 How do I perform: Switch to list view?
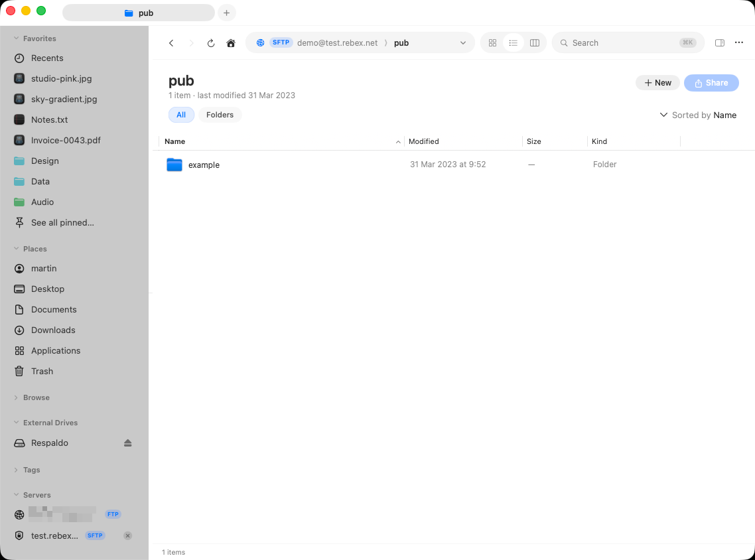pyautogui.click(x=514, y=43)
